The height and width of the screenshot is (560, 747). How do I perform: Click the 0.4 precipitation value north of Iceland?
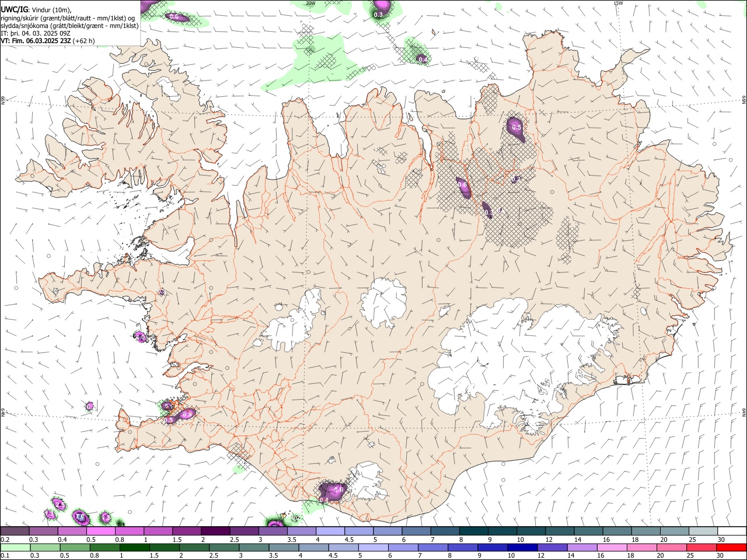click(x=422, y=59)
